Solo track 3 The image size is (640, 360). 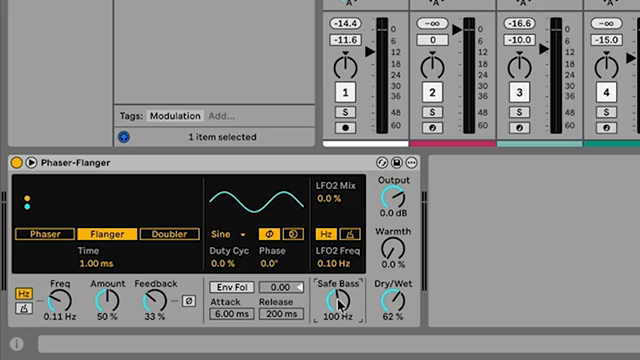[519, 112]
